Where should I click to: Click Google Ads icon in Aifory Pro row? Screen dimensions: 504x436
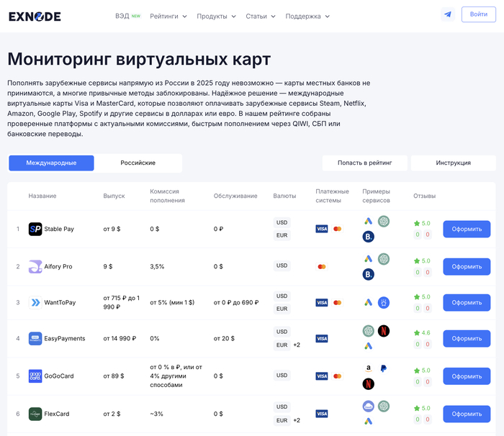point(369,259)
